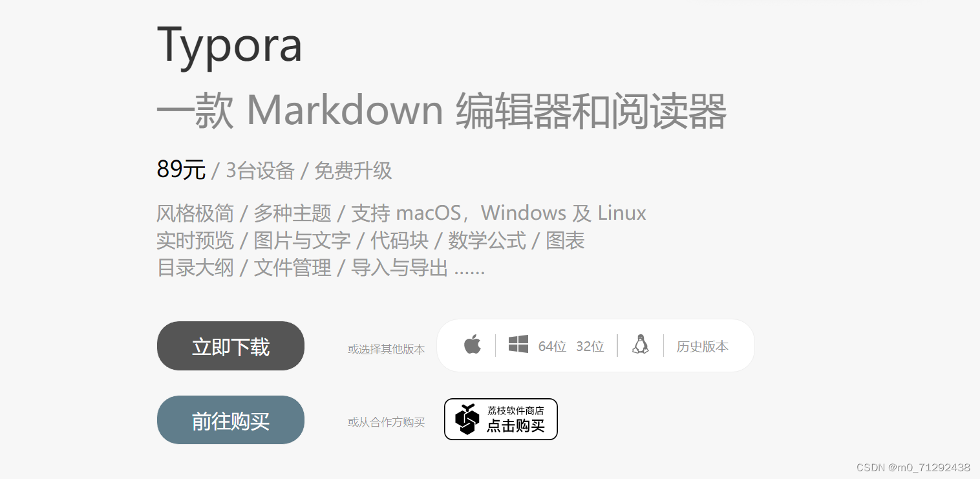The height and width of the screenshot is (479, 980).
Task: Pick the Linux penguin download icon
Action: click(641, 345)
